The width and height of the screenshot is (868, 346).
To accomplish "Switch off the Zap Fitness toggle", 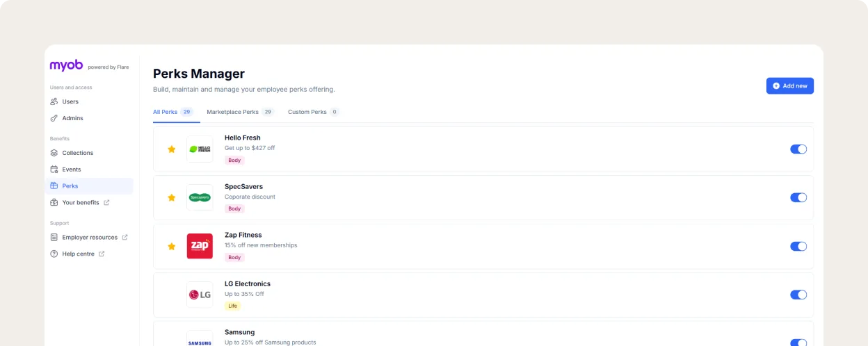I will pyautogui.click(x=798, y=247).
